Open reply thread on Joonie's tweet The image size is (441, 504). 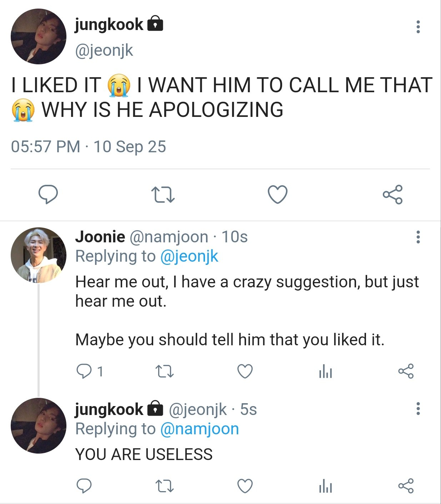coord(84,371)
